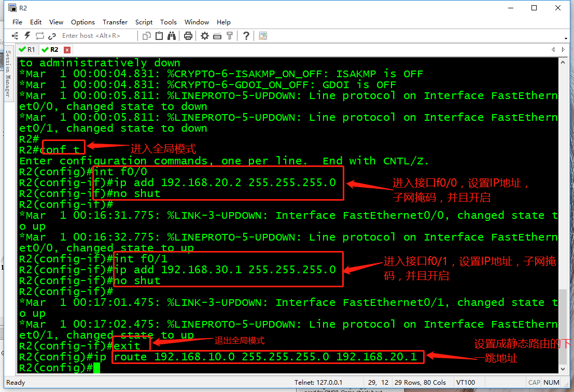Open the Transfer menu
The width and height of the screenshot is (574, 392).
click(x=115, y=22)
